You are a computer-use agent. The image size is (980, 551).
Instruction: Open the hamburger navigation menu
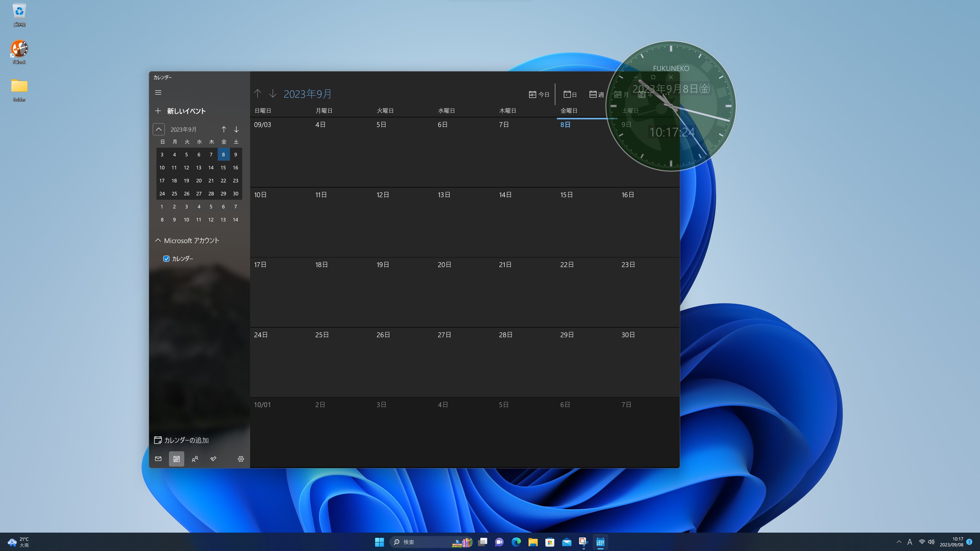(158, 92)
